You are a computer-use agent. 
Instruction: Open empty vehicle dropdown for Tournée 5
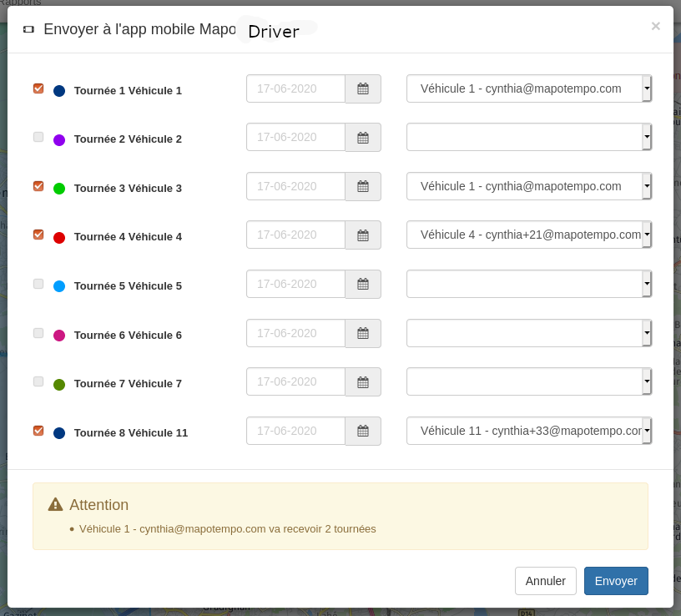(x=529, y=284)
